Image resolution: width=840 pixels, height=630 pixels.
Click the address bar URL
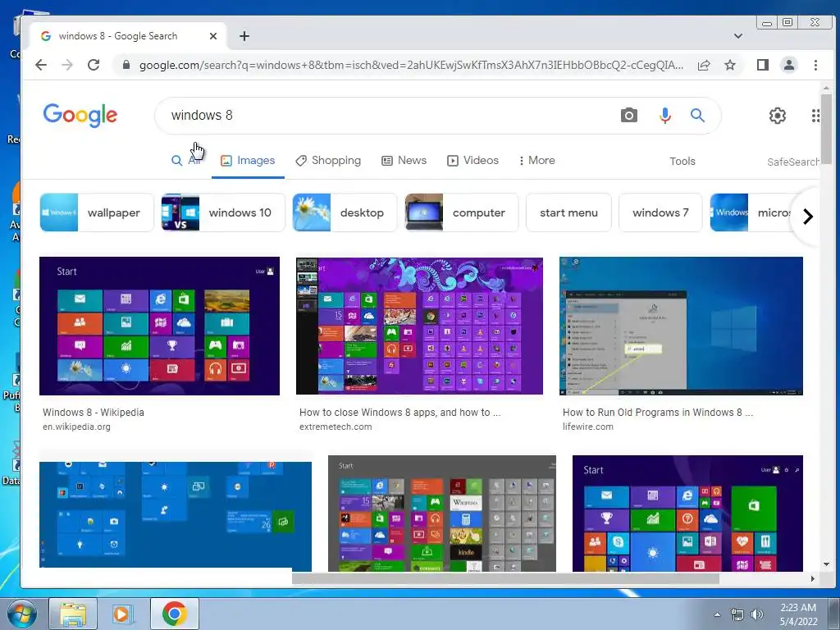[x=411, y=66]
